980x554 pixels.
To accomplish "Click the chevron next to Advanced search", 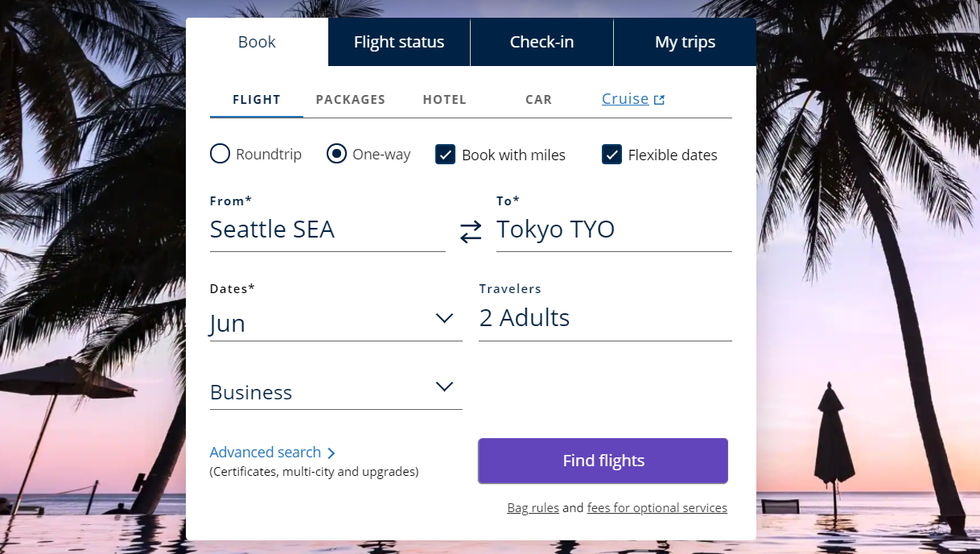I will coord(330,453).
